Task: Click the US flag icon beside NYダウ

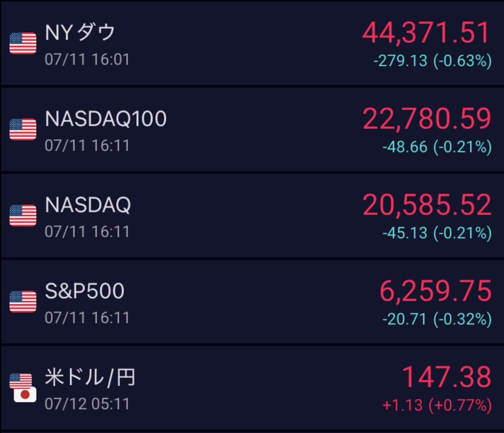Action: [x=23, y=43]
